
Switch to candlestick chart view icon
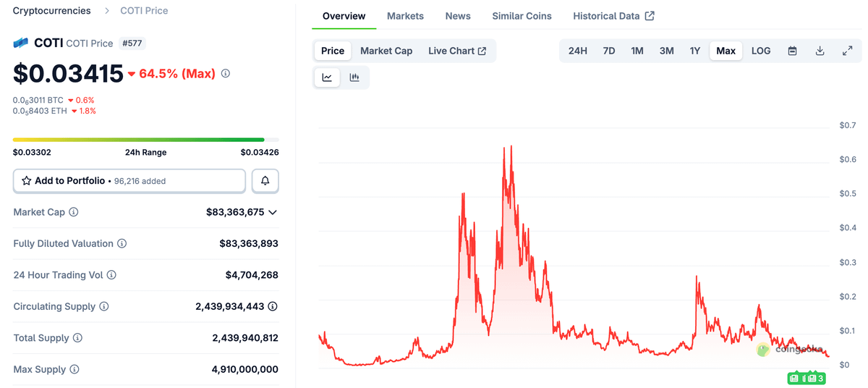coord(354,77)
